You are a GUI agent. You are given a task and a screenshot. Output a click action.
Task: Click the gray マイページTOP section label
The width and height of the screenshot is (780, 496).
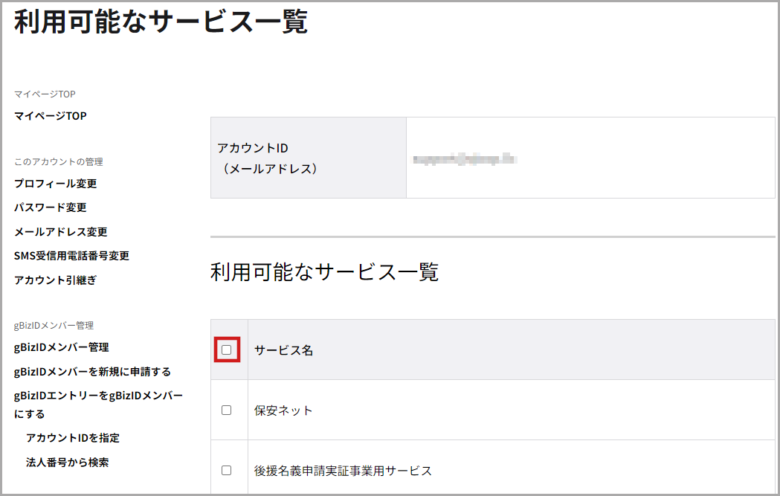pos(45,94)
